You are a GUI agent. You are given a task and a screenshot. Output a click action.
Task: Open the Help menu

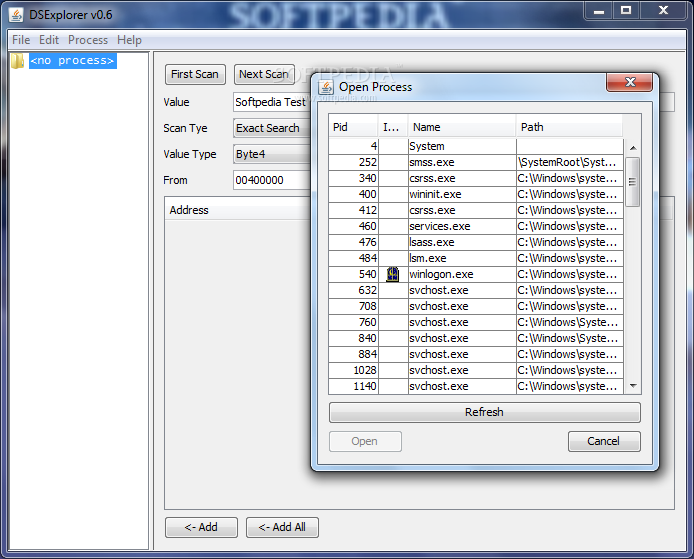tap(129, 40)
